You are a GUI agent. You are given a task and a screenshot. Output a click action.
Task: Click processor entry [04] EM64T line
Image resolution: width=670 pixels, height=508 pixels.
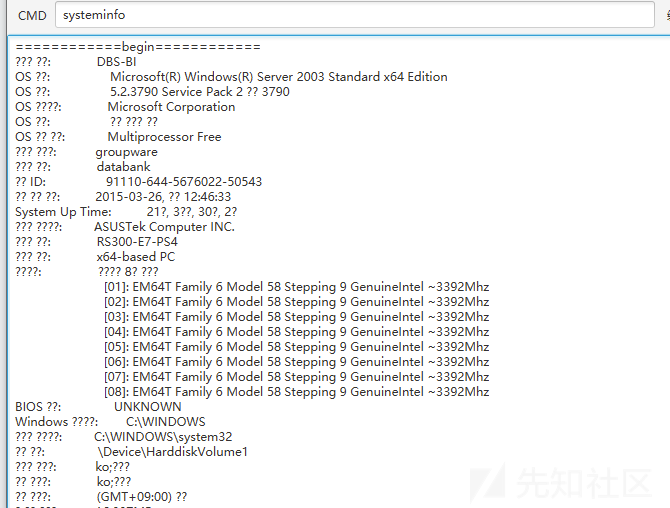click(297, 332)
